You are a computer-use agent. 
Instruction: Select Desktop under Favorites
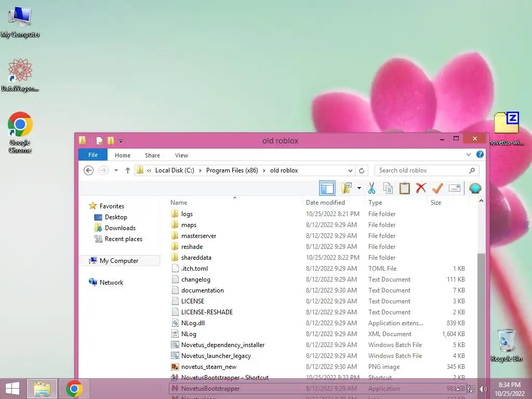pos(111,217)
